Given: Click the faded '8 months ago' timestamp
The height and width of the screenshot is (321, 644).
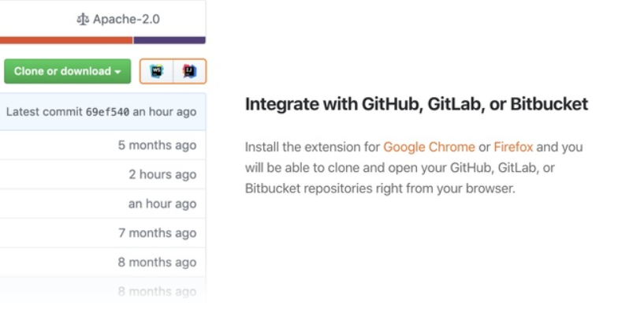Looking at the screenshot, I should click(158, 291).
